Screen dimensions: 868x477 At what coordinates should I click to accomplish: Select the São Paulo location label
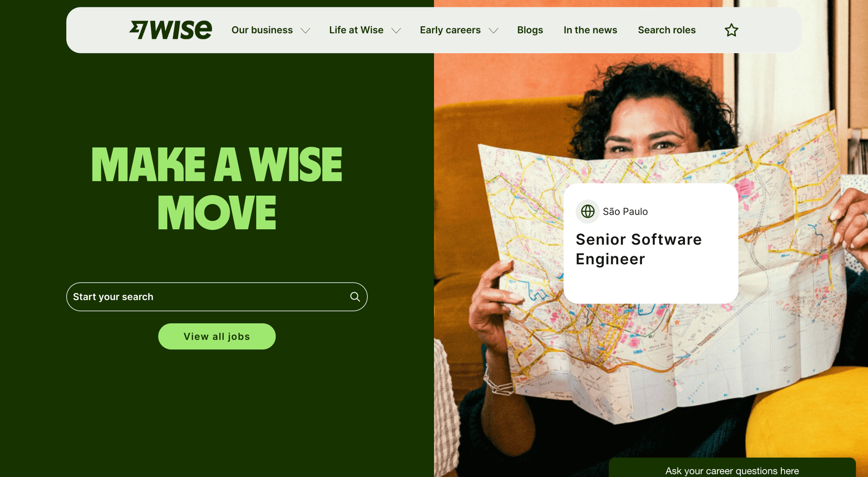pos(625,212)
